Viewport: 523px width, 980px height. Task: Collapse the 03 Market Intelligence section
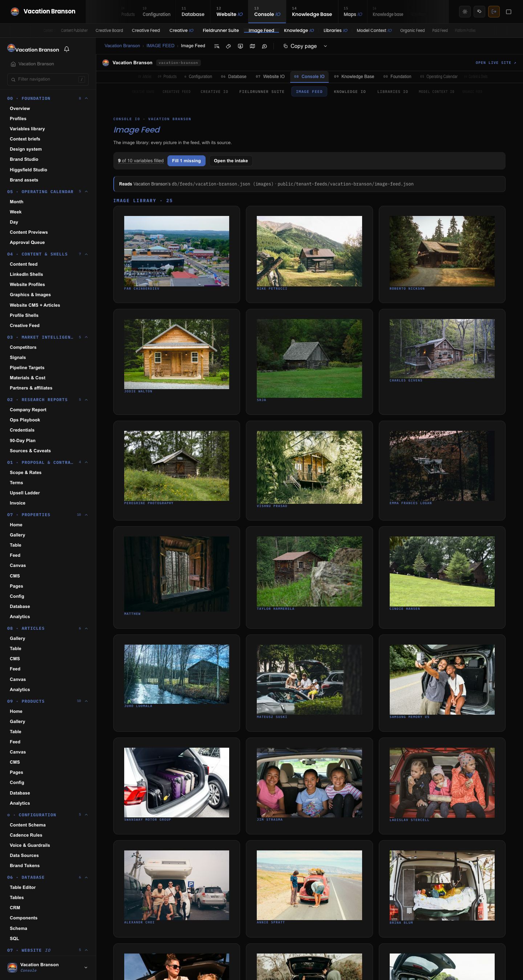[x=86, y=337]
